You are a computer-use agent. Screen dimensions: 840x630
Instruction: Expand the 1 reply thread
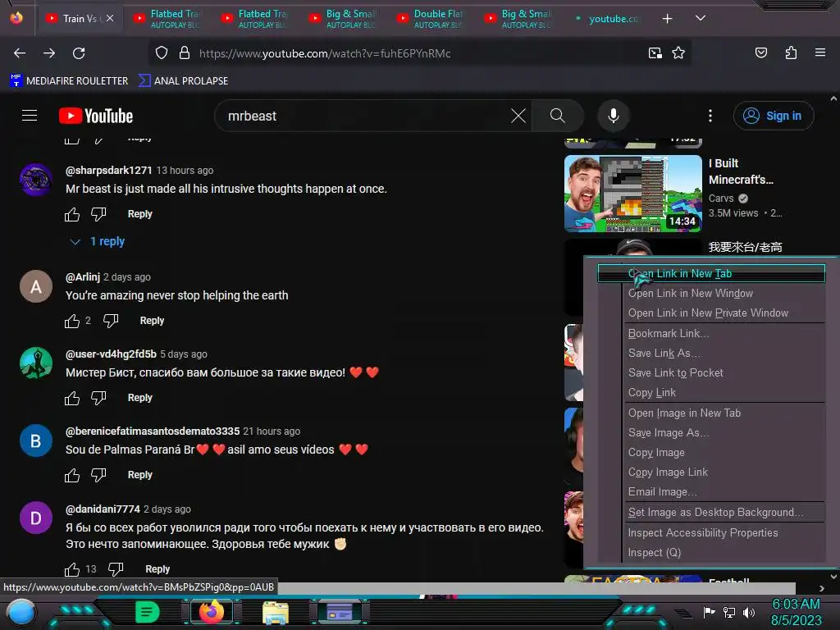coord(98,242)
